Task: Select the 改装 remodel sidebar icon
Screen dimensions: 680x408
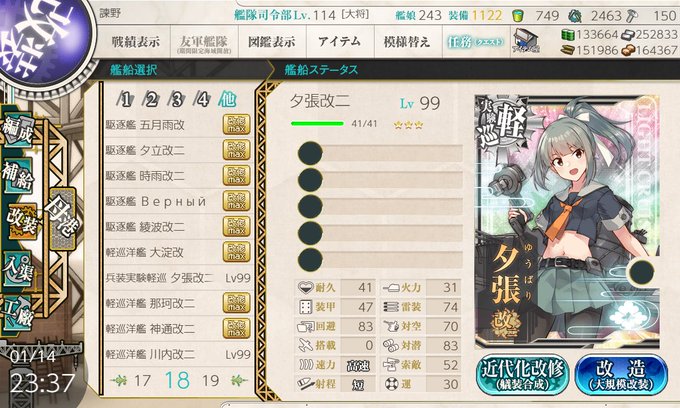Action: pyautogui.click(x=22, y=221)
